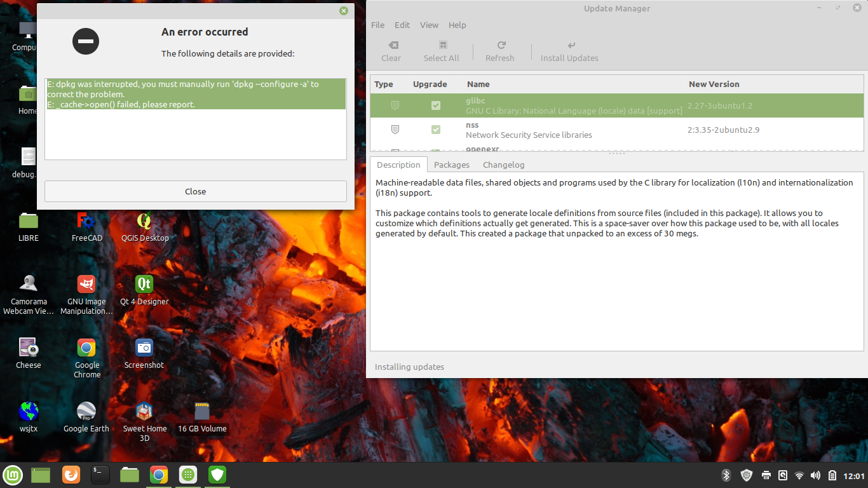Uncheck the glibc upgrade checkbox

tap(436, 105)
